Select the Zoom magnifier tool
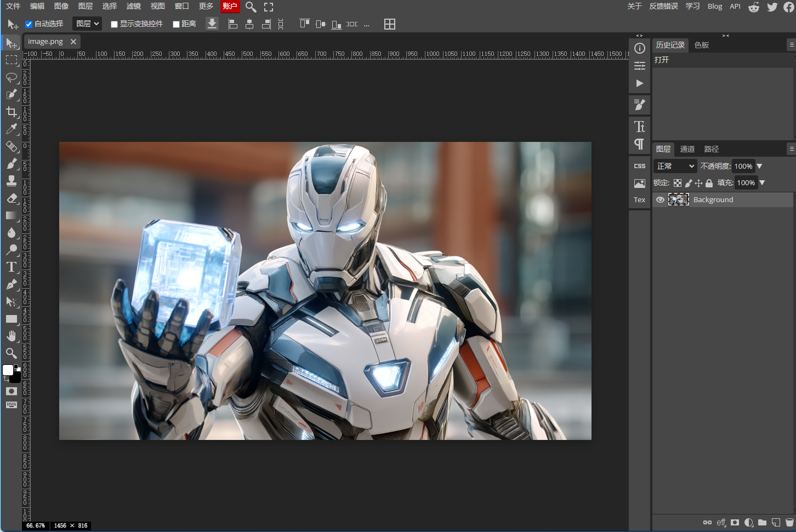 click(x=11, y=353)
